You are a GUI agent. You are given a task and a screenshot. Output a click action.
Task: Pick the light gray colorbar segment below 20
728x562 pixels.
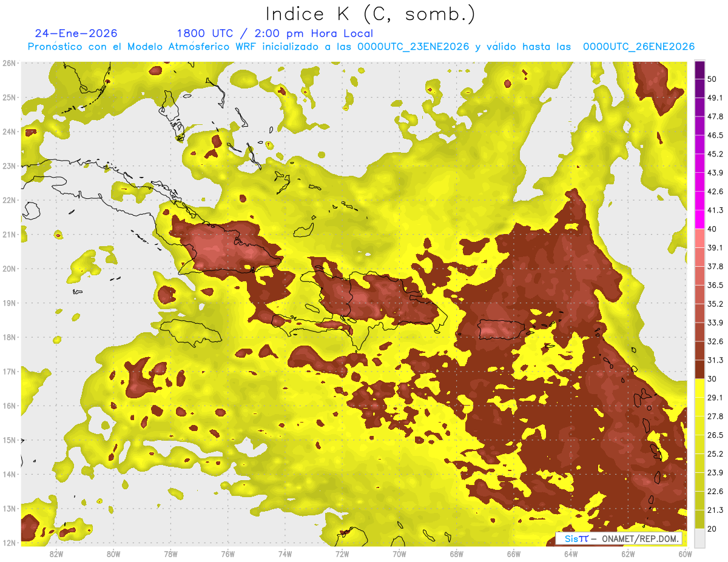pos(699,537)
